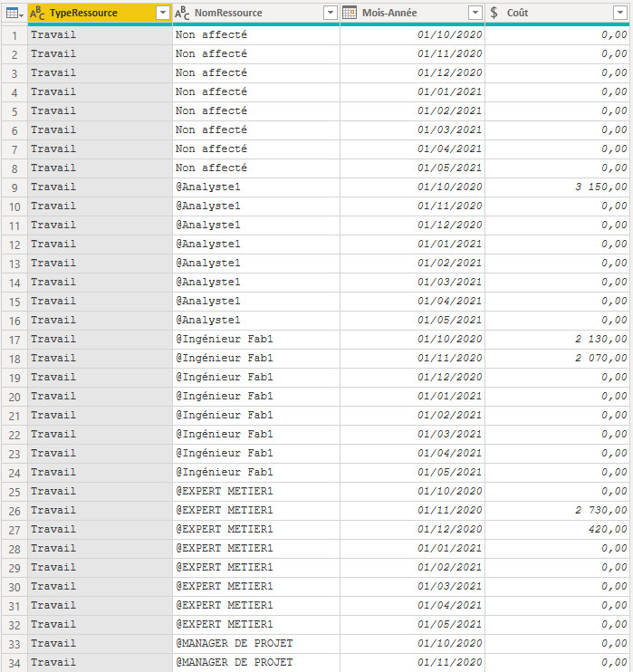Click '@EXPERT METIER1' in row 27
The height and width of the screenshot is (672, 633).
click(x=225, y=529)
